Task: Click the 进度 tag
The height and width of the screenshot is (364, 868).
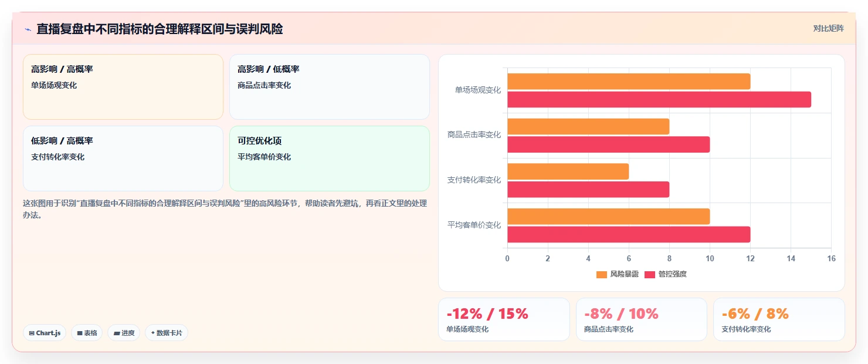Action: [x=124, y=333]
